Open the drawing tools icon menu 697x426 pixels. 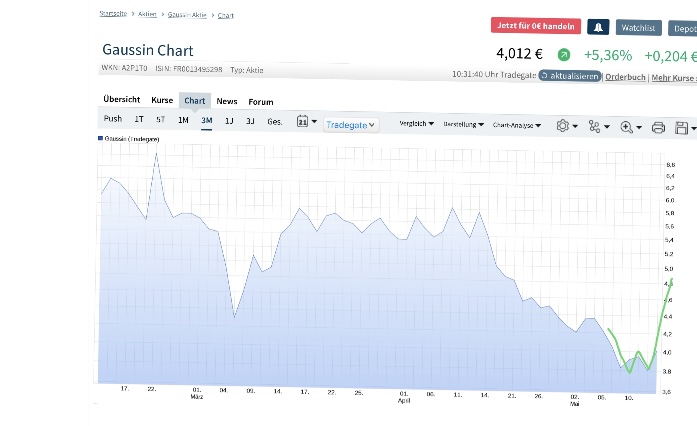point(599,126)
